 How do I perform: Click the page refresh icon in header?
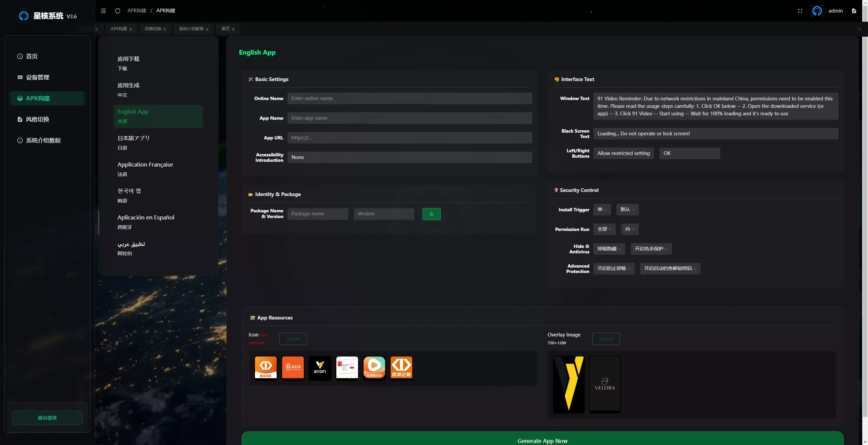[x=118, y=11]
